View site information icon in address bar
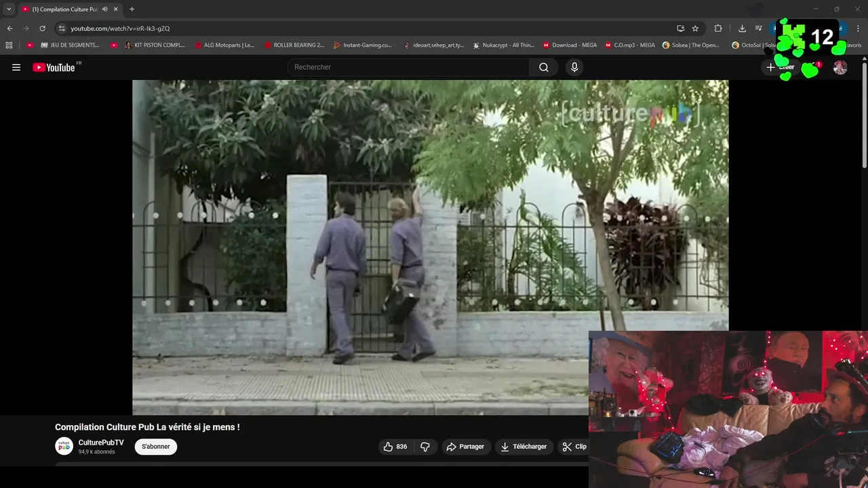Screen dimensions: 868x488 coord(62,28)
